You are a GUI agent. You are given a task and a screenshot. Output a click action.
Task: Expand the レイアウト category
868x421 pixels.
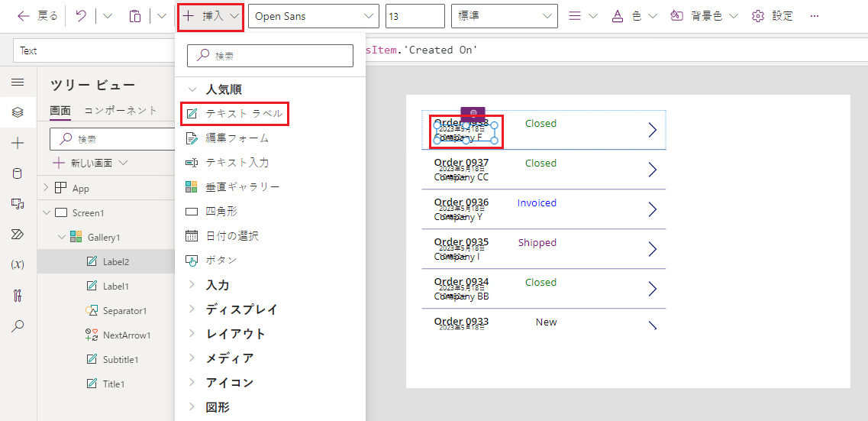[x=192, y=333]
